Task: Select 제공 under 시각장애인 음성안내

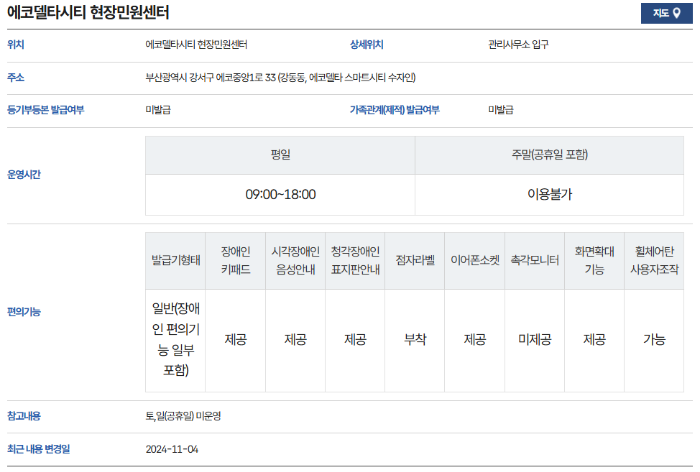Action: (x=296, y=339)
